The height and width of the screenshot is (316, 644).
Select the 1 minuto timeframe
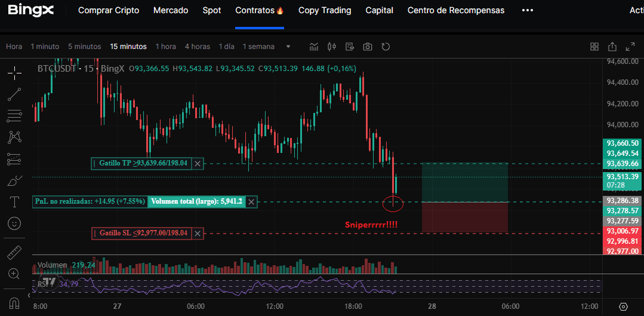click(x=45, y=47)
